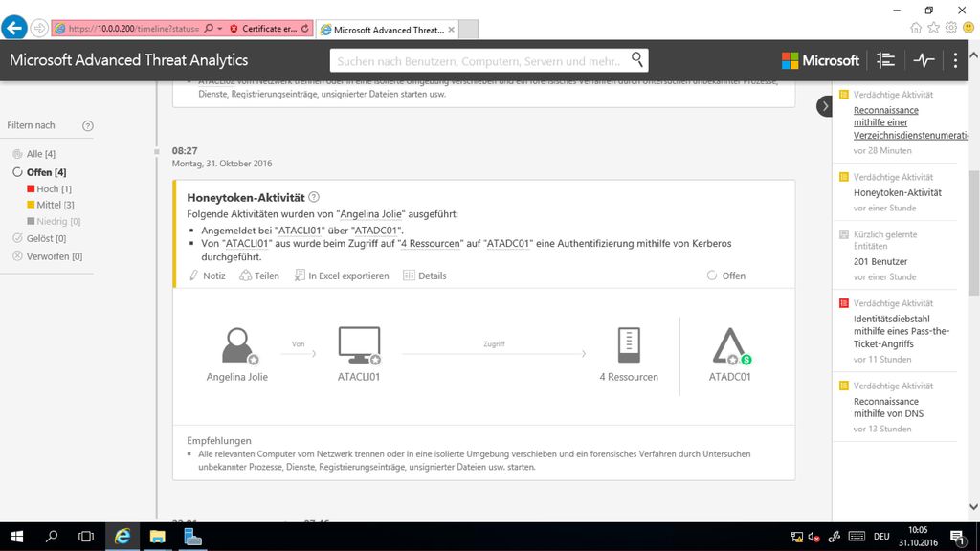Open Windows taskbar search

click(x=52, y=537)
